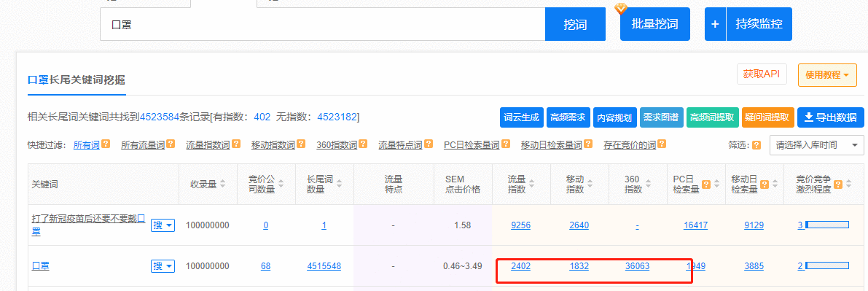Screen dimensions: 868x291
Task: Click 移动日检索量 value 9129
Action: click(754, 225)
